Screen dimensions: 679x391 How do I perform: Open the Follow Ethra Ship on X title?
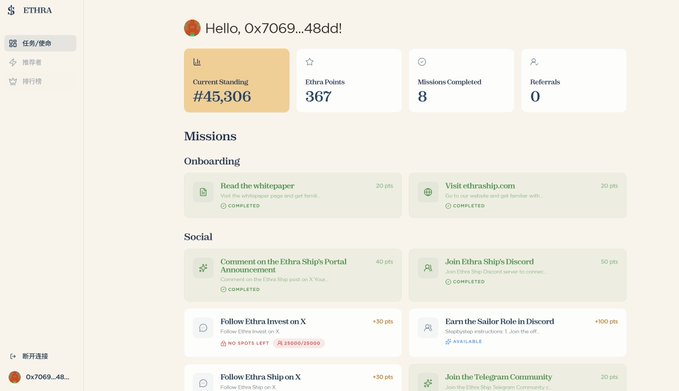[260, 377]
